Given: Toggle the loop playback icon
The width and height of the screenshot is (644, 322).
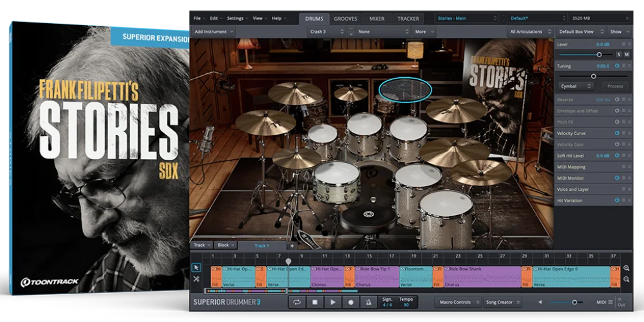Looking at the screenshot, I should (x=297, y=301).
